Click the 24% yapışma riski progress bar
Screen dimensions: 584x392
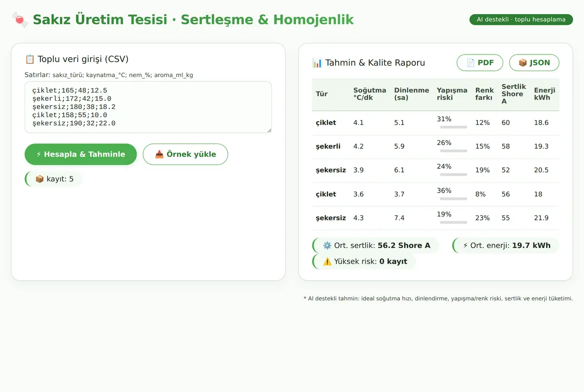pyautogui.click(x=454, y=175)
